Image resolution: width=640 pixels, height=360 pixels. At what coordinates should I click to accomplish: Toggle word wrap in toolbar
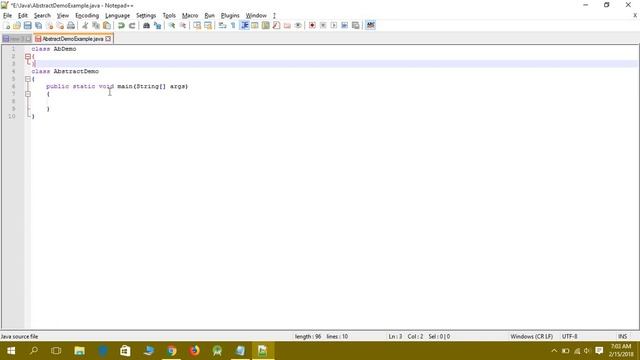[222, 25]
